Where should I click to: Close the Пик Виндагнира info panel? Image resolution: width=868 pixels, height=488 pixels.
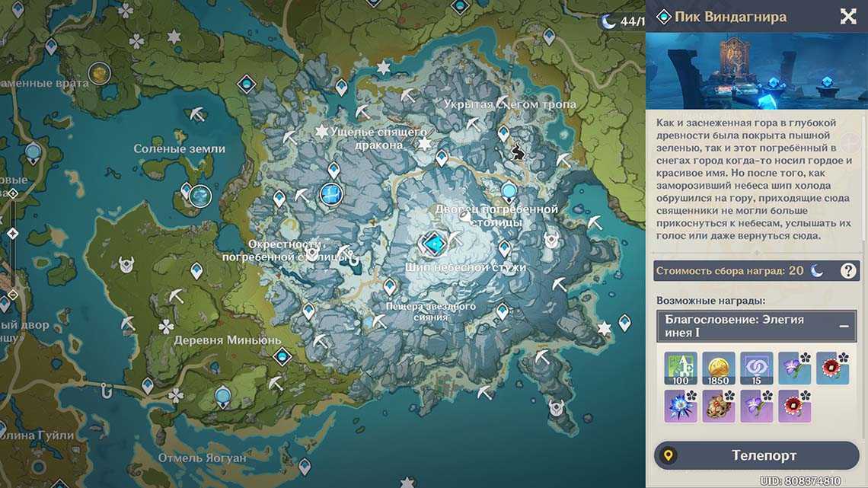click(x=847, y=17)
